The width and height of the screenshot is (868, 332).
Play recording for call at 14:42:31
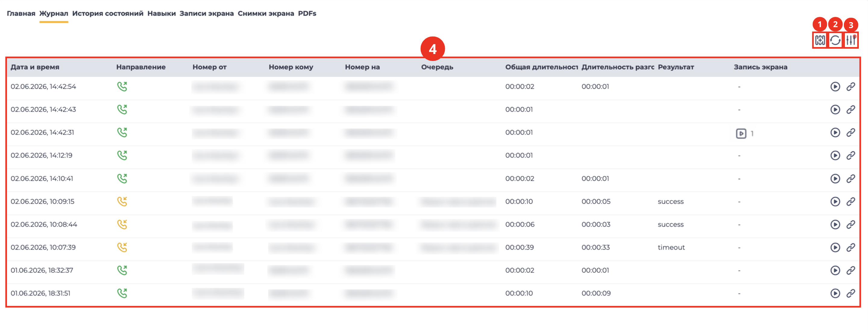pyautogui.click(x=835, y=132)
